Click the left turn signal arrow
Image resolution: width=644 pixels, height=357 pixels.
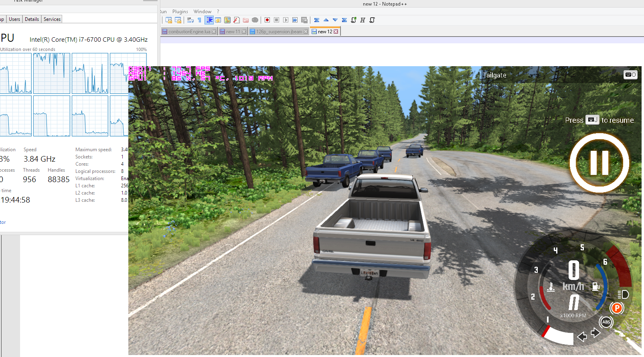582,337
